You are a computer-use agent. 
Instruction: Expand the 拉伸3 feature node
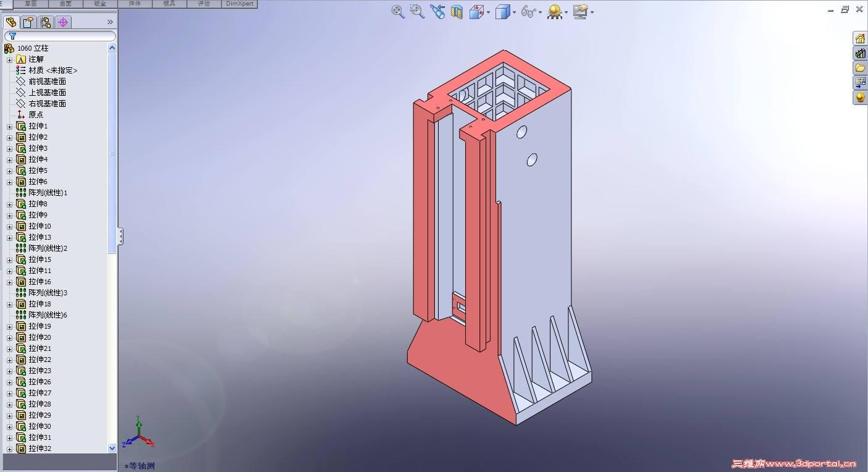(9, 149)
